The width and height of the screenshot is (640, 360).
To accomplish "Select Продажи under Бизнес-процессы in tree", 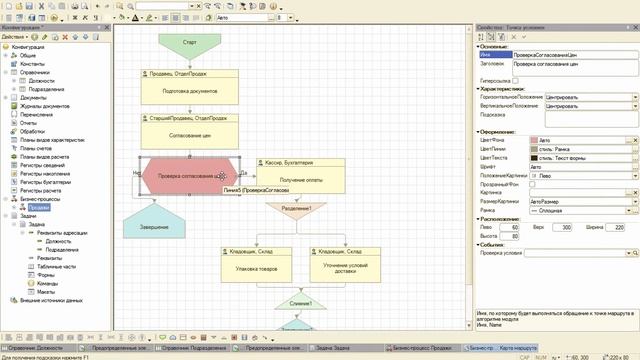I will coord(39,208).
